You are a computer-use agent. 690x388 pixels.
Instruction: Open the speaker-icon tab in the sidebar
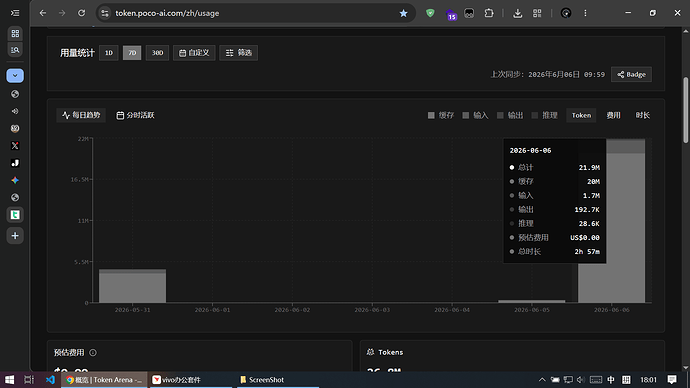click(x=15, y=111)
